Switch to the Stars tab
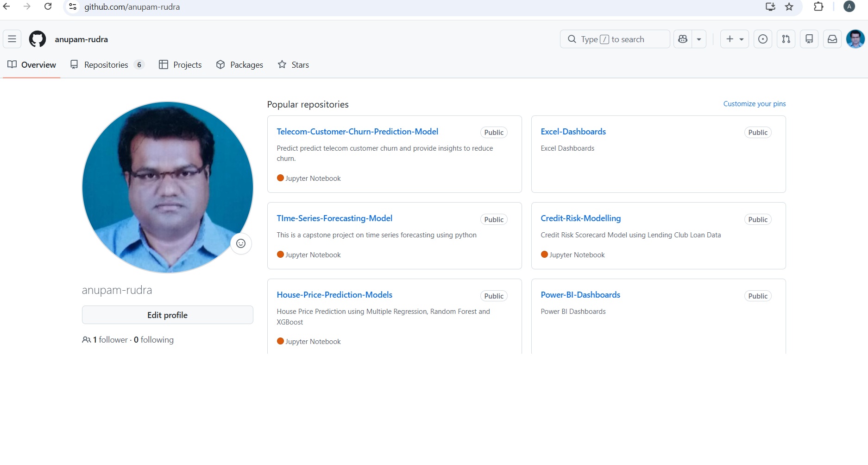 point(293,65)
